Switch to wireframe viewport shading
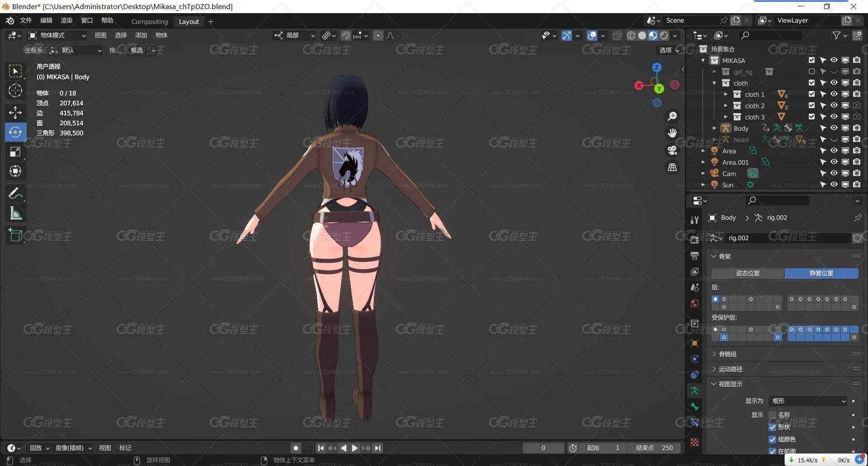The height and width of the screenshot is (466, 868). (x=631, y=35)
